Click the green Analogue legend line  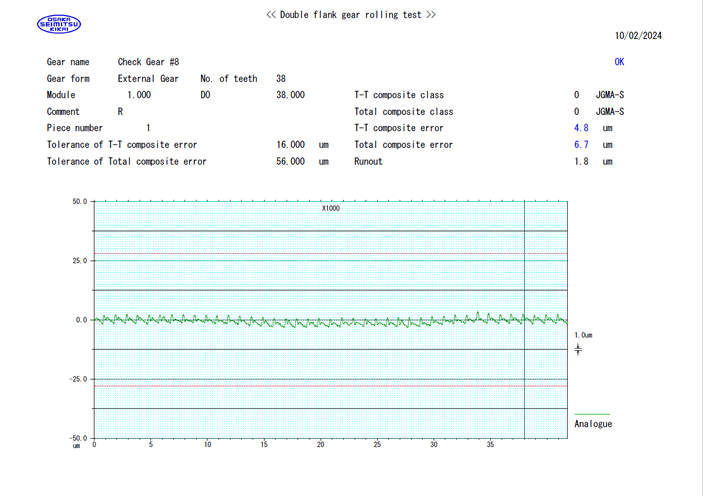pyautogui.click(x=591, y=414)
